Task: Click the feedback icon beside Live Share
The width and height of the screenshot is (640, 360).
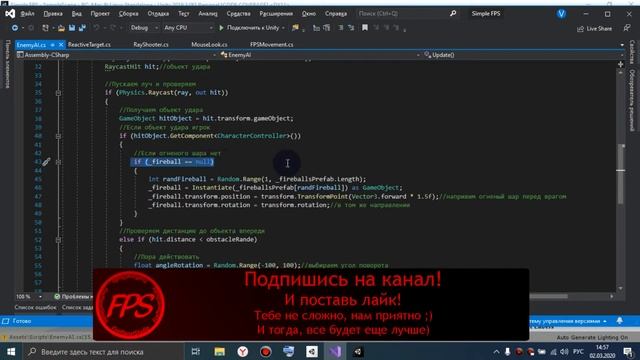Action: click(627, 28)
